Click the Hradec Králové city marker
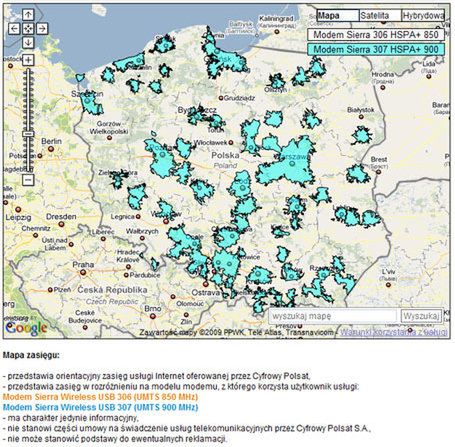The image size is (455, 447). pyautogui.click(x=128, y=267)
